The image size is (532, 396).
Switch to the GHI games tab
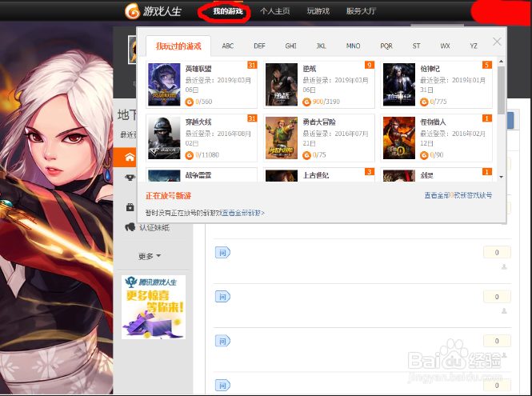click(x=290, y=46)
